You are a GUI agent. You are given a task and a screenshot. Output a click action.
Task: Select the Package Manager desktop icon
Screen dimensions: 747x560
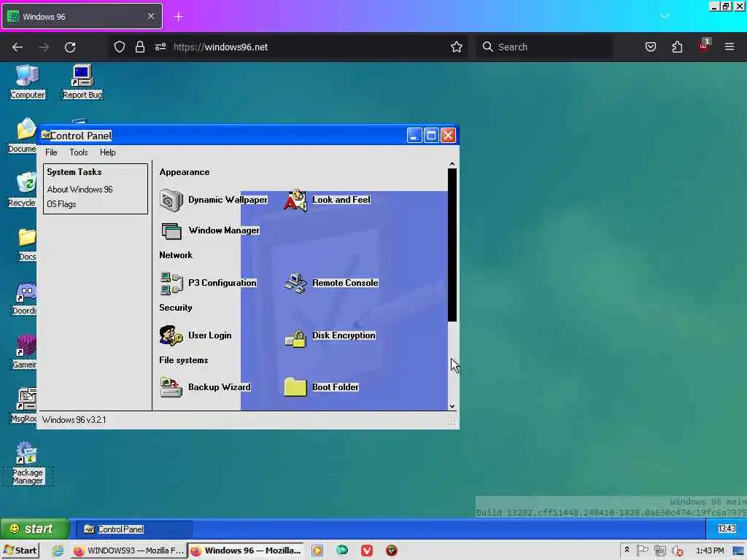tap(27, 464)
